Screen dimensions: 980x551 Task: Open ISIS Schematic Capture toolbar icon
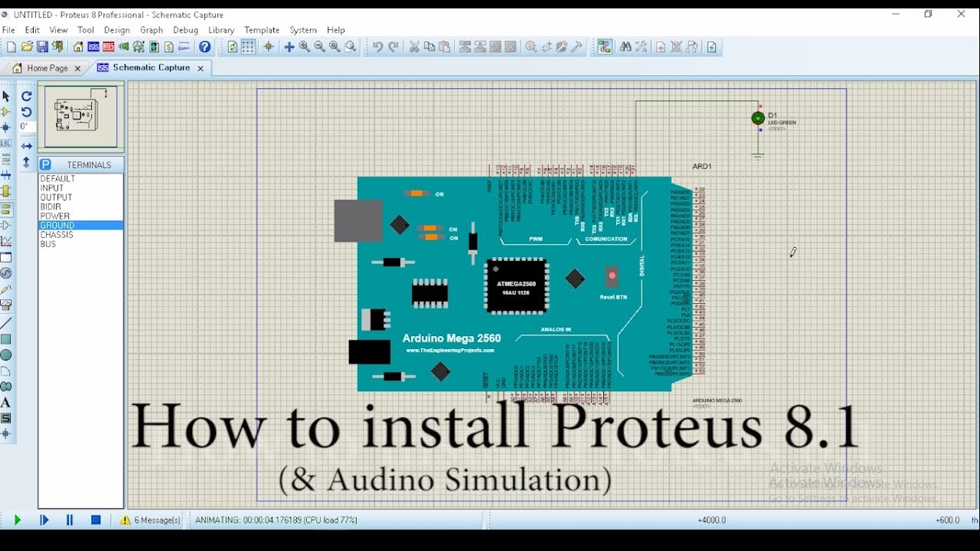coord(93,47)
